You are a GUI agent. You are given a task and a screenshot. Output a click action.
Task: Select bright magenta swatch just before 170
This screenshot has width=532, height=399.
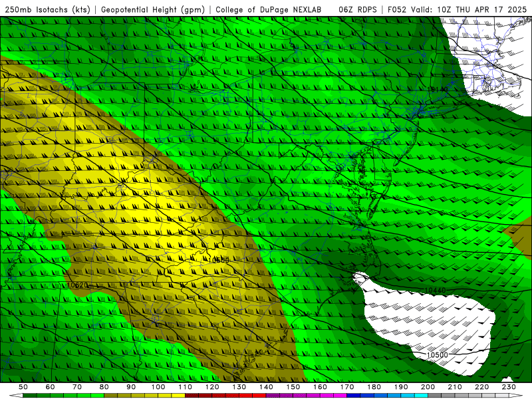coord(340,396)
